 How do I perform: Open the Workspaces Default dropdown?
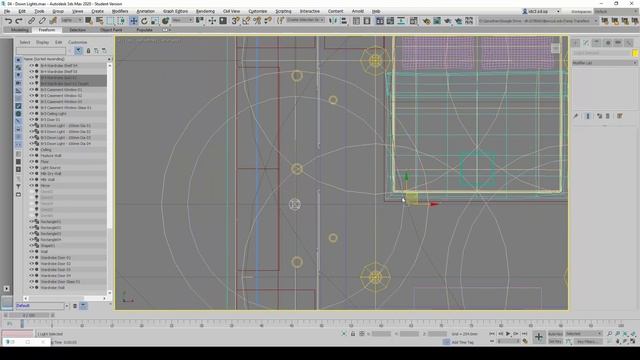coord(616,11)
